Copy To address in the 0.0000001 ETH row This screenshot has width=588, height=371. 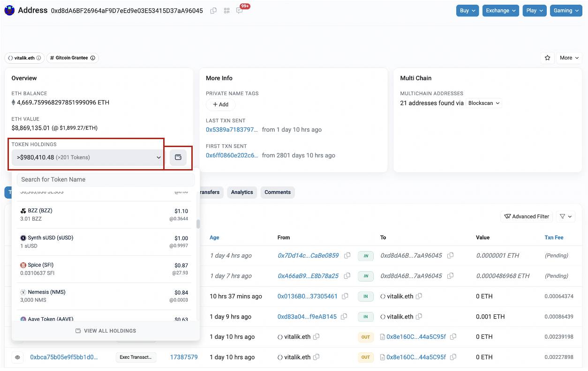click(x=450, y=255)
